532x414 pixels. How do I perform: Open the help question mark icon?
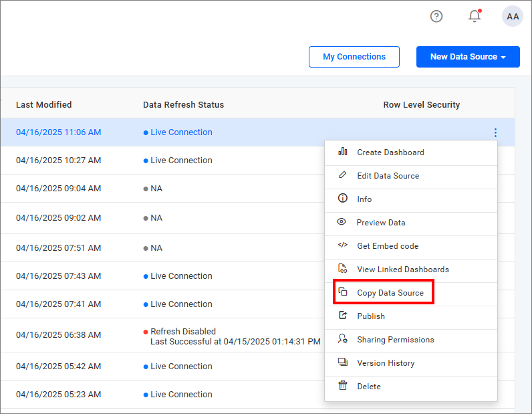[x=436, y=16]
